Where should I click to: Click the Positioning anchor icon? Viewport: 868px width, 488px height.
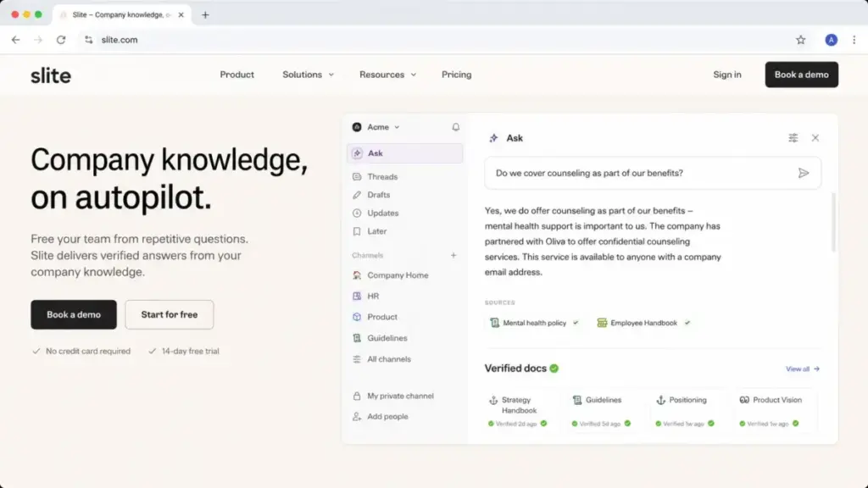660,400
